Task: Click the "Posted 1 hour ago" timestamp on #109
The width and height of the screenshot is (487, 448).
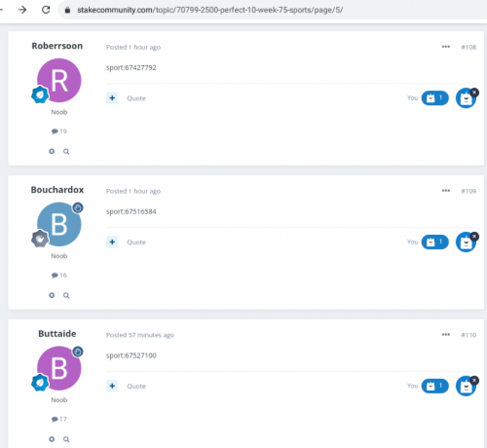Action: [x=133, y=191]
